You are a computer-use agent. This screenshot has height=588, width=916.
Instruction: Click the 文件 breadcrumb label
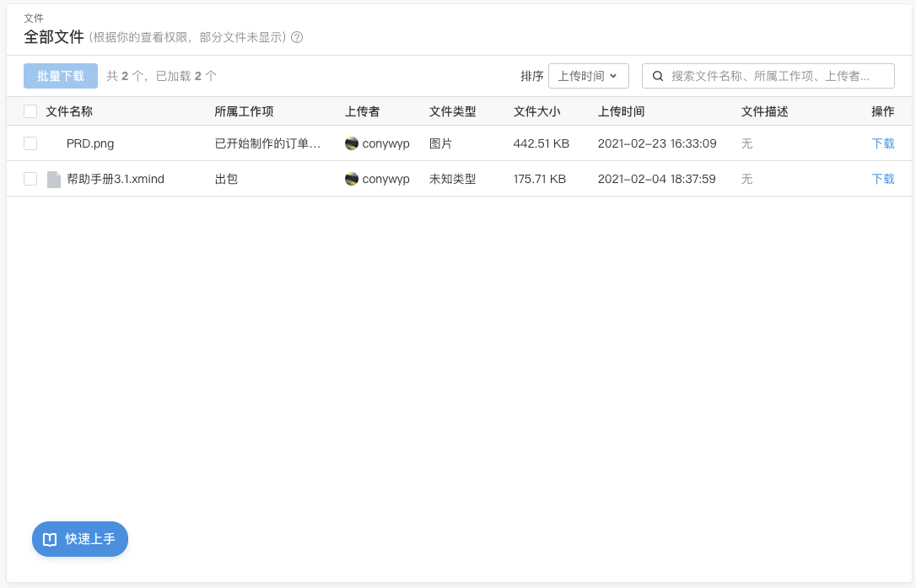[x=33, y=18]
